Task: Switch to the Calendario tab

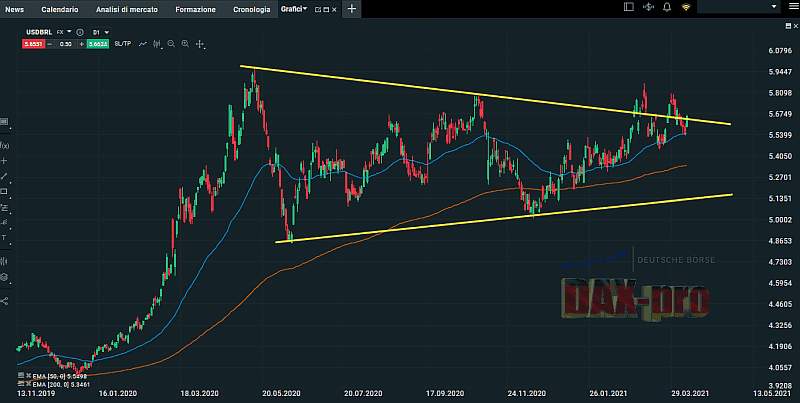Action: (x=60, y=9)
